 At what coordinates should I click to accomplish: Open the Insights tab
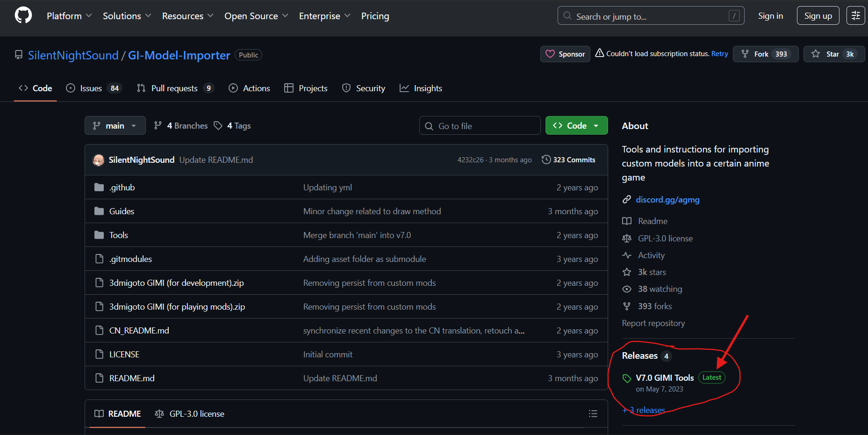click(421, 88)
